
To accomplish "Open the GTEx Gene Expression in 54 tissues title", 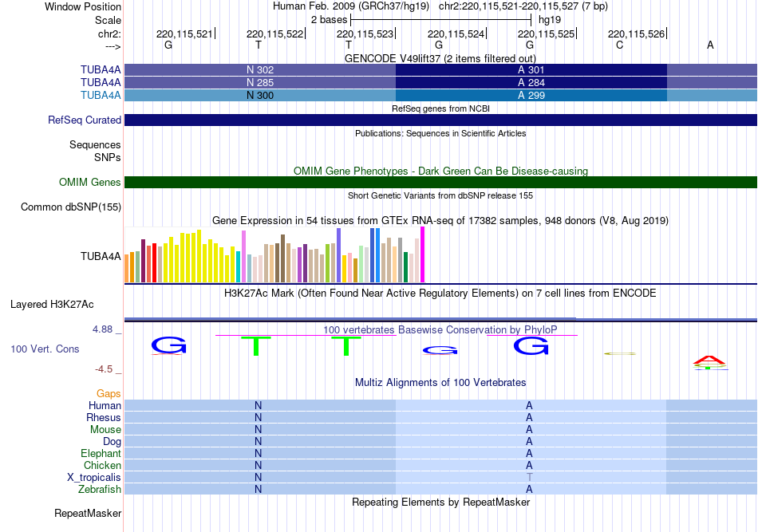I will (440, 220).
